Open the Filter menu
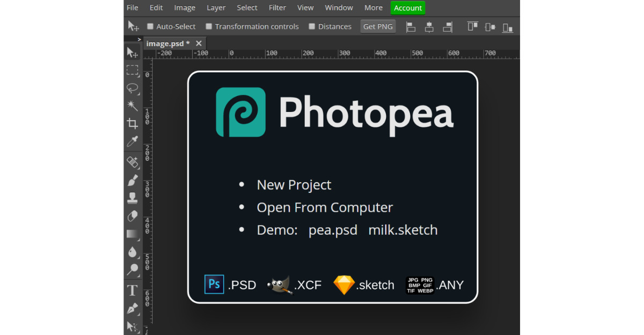Screen dimensions: 644x335 [277, 8]
